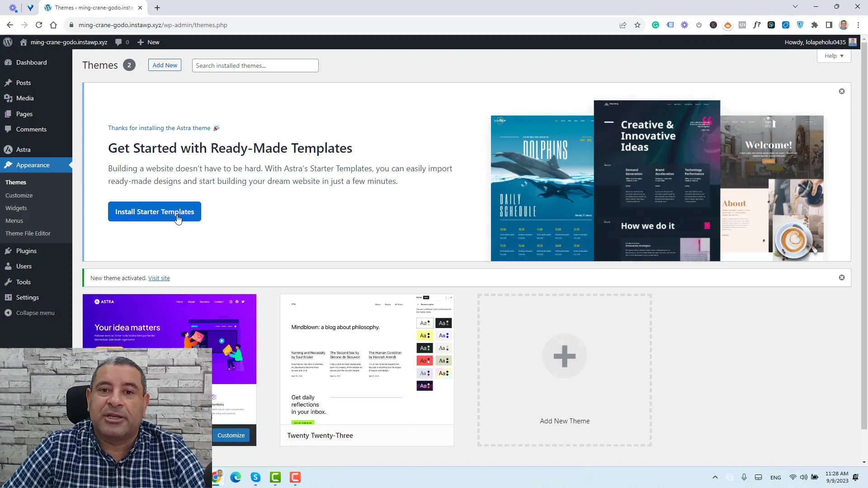Viewport: 868px width, 488px height.
Task: Click the address bar URL
Action: click(153, 25)
